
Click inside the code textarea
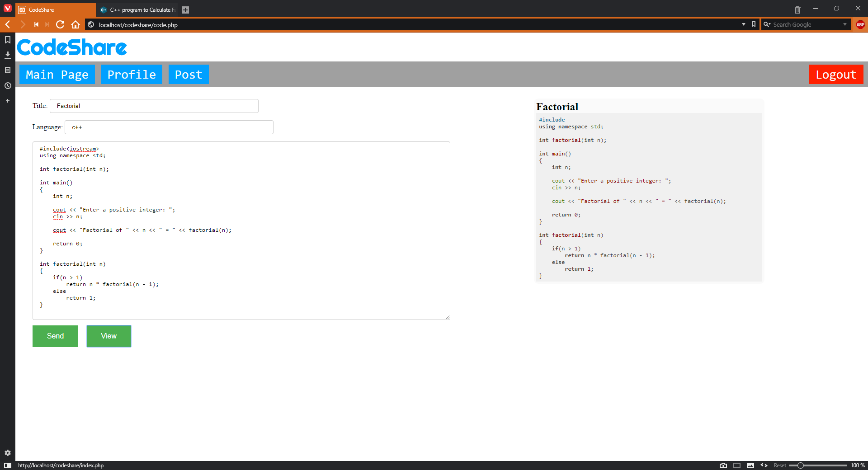[241, 230]
